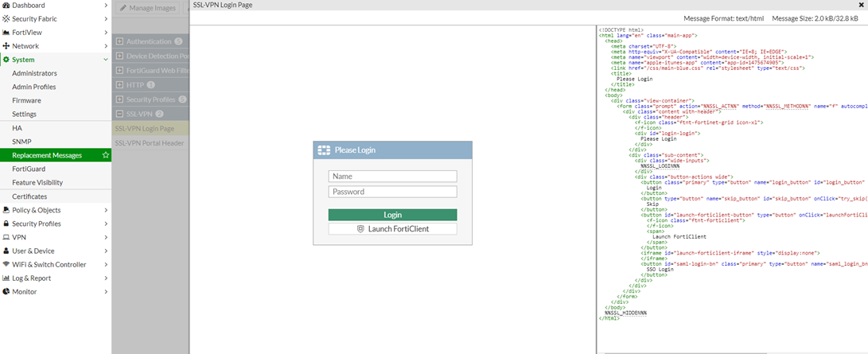Click the DOCTYPE line in HTML editor
This screenshot has height=354, width=868.
(x=621, y=29)
